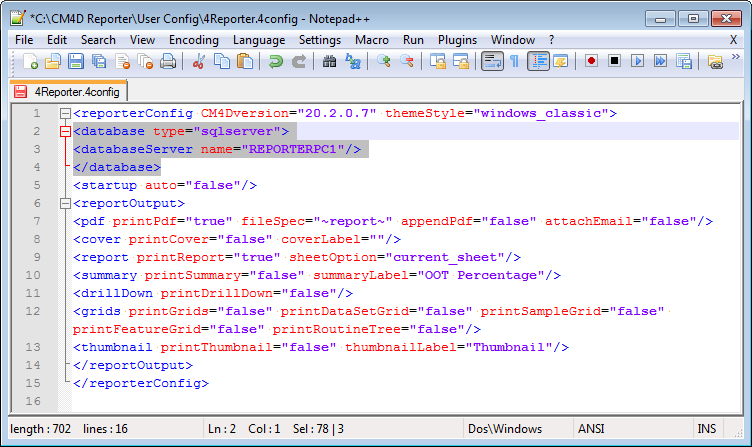The image size is (752, 447).
Task: Start macro recording with the red circle
Action: (592, 61)
